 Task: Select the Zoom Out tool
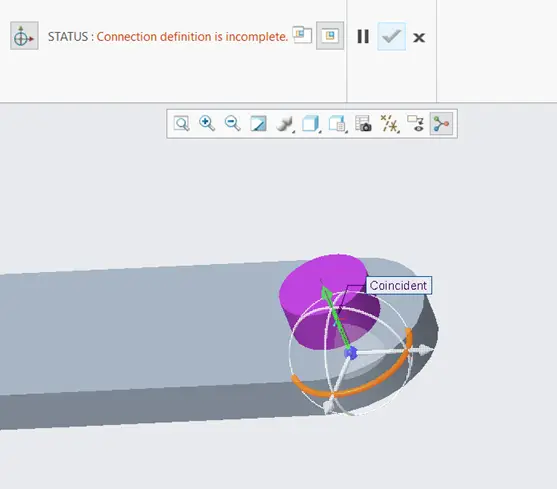233,124
